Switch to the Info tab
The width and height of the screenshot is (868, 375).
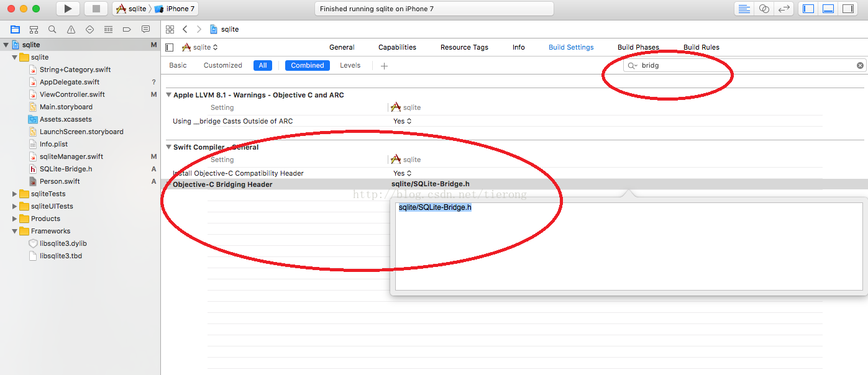tap(518, 47)
